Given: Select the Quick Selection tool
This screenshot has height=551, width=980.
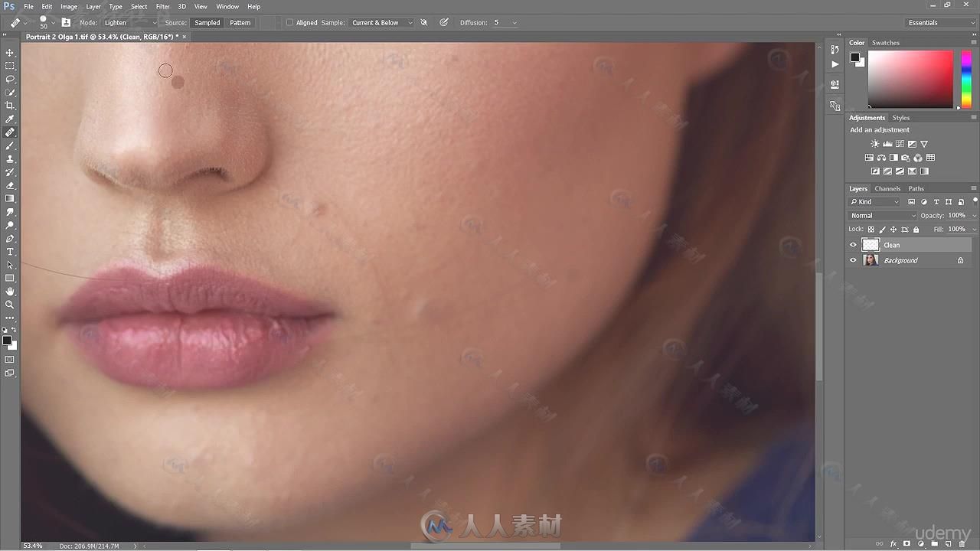Looking at the screenshot, I should [10, 93].
